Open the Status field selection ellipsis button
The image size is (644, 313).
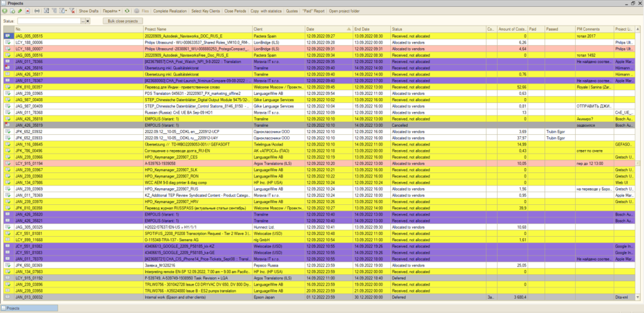(82, 21)
